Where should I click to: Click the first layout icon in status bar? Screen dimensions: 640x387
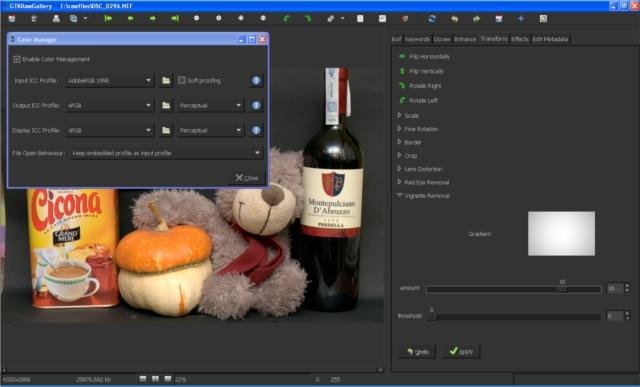click(x=143, y=379)
